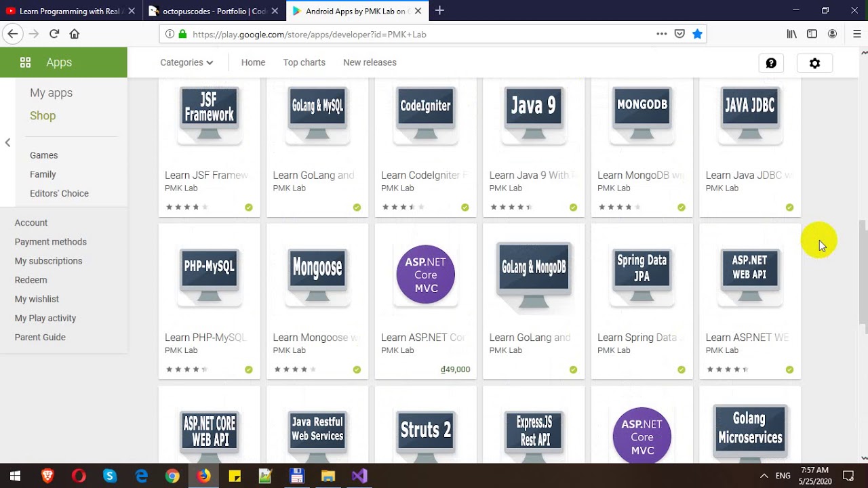Image resolution: width=868 pixels, height=488 pixels.
Task: Open the Express.JS Rest API app icon
Action: 534,435
